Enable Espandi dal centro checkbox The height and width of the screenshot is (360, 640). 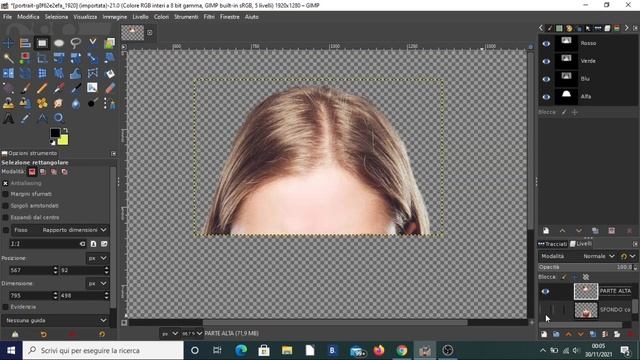pos(5,218)
